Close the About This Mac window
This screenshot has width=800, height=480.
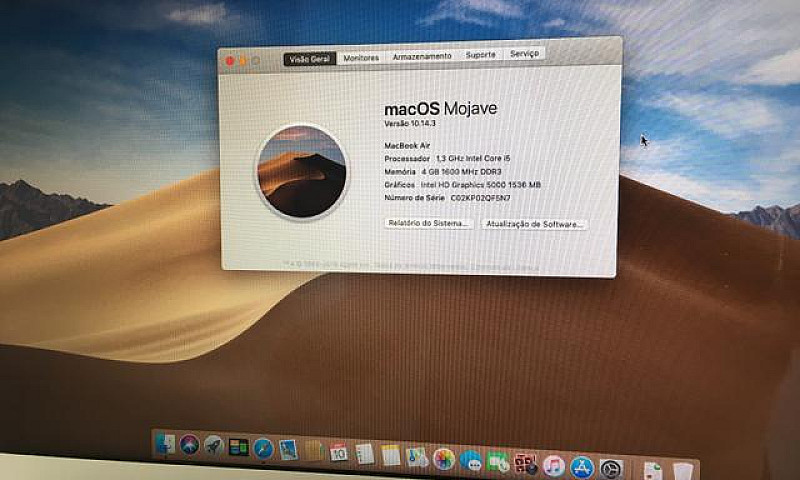(230, 61)
